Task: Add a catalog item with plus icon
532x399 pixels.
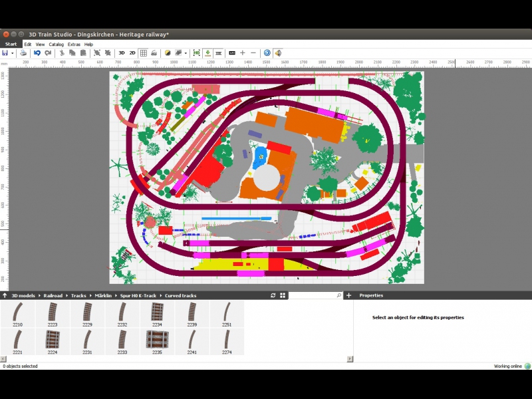Action: [x=349, y=295]
